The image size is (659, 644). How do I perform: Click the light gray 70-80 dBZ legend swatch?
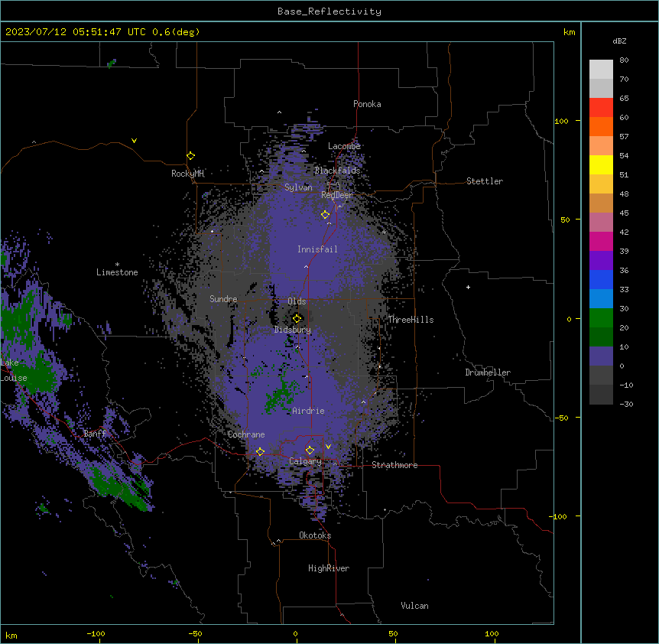pyautogui.click(x=601, y=70)
